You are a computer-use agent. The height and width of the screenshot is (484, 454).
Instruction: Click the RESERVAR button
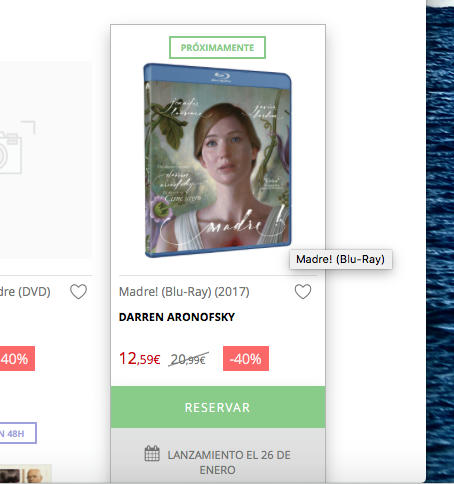coord(218,407)
